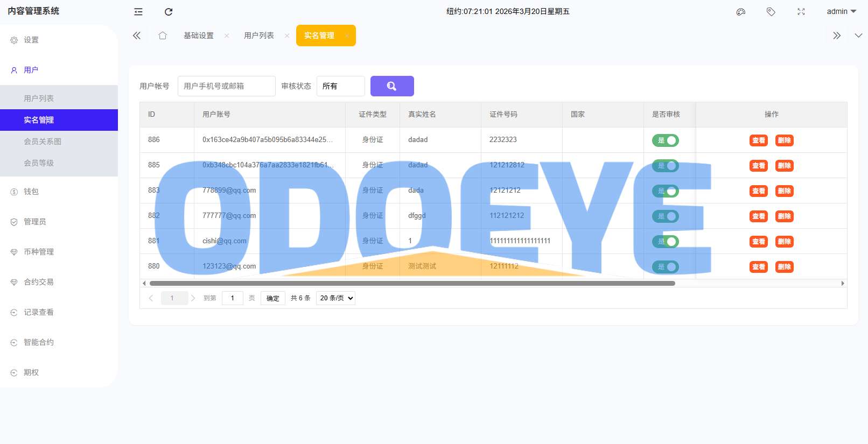Image resolution: width=868 pixels, height=444 pixels.
Task: Click 查看 button for ID 885
Action: point(759,166)
